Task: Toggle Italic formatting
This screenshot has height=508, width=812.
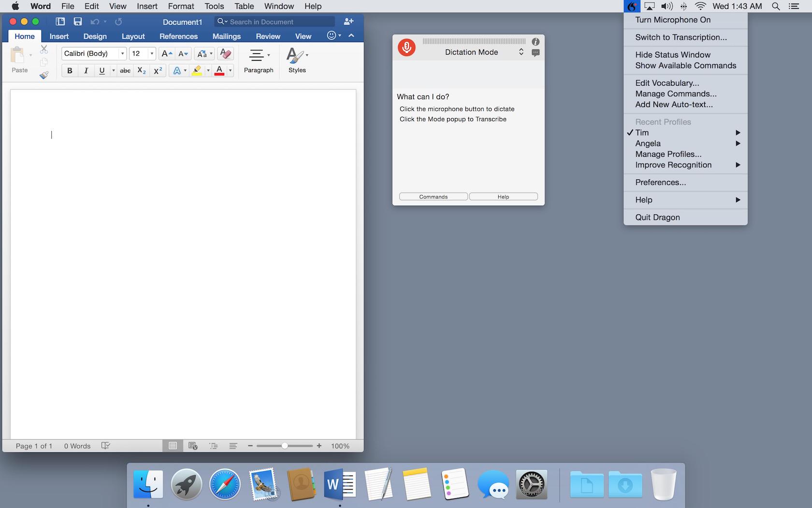Action: 86,71
